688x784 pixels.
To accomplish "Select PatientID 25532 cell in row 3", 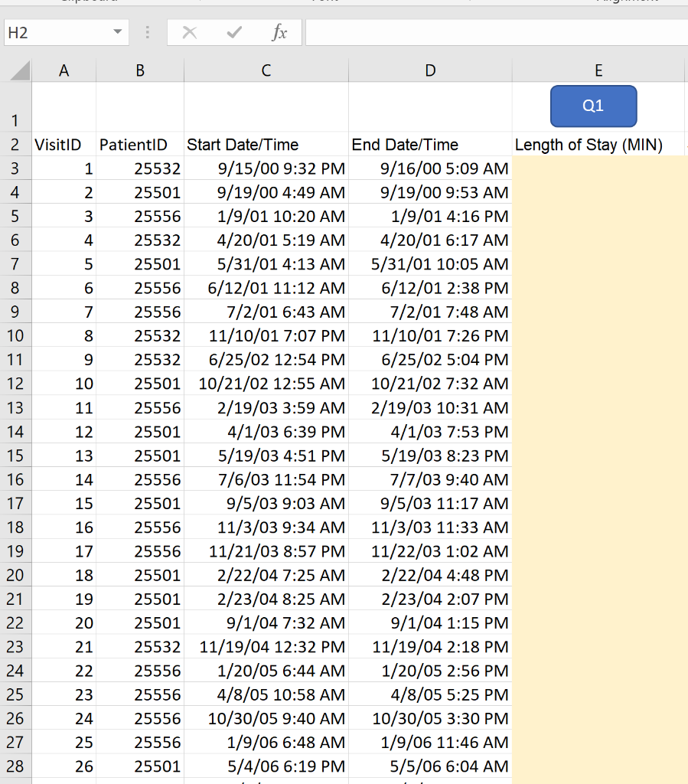I will click(x=140, y=168).
